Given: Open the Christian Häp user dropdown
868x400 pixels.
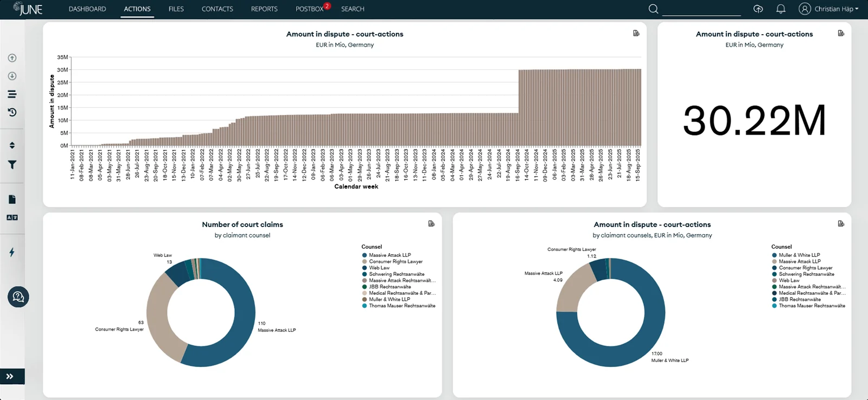Looking at the screenshot, I should click(837, 9).
